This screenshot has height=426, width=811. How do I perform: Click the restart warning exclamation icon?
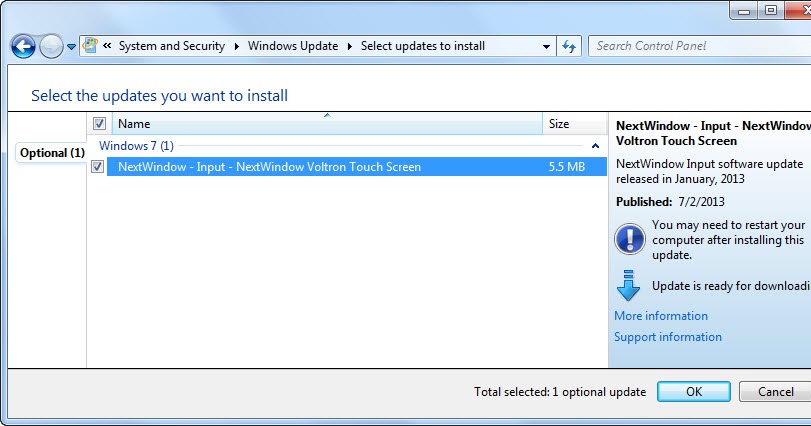pyautogui.click(x=629, y=239)
